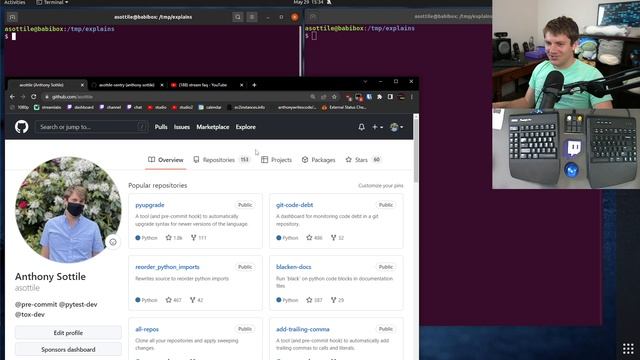Click the GitHub page vertical scrollbar
The image size is (640, 360).
416,151
